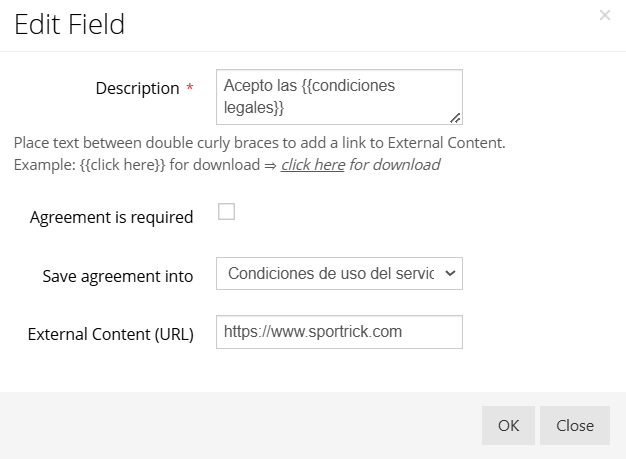Image resolution: width=626 pixels, height=459 pixels.
Task: Click the 'Agreement is required' label
Action: click(111, 217)
